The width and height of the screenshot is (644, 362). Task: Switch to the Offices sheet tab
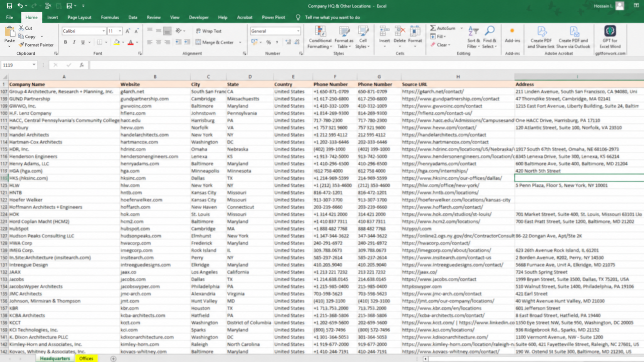coord(86,358)
